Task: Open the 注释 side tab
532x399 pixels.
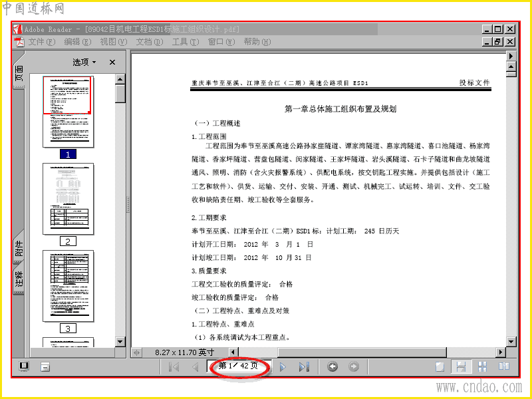Action: pyautogui.click(x=19, y=279)
